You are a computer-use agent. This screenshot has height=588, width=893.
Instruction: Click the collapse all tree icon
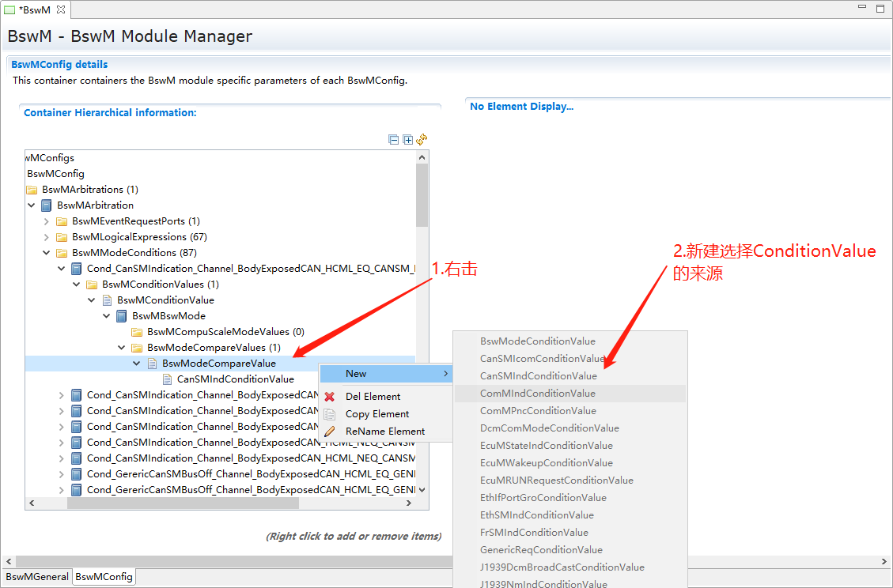[x=394, y=140]
